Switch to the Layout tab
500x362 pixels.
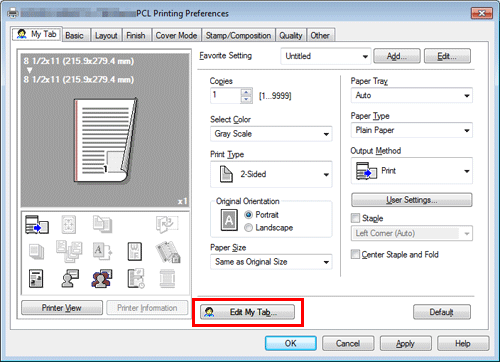tap(106, 35)
